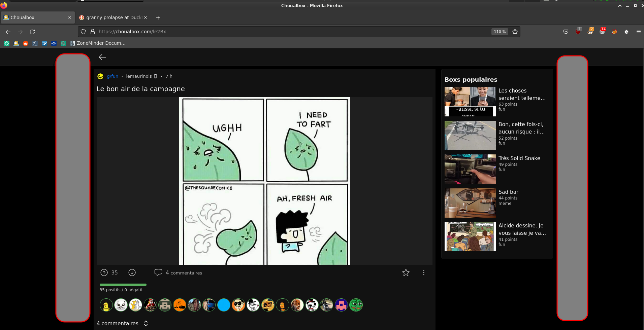
Task: Upvote the post with the up arrow
Action: (x=104, y=272)
